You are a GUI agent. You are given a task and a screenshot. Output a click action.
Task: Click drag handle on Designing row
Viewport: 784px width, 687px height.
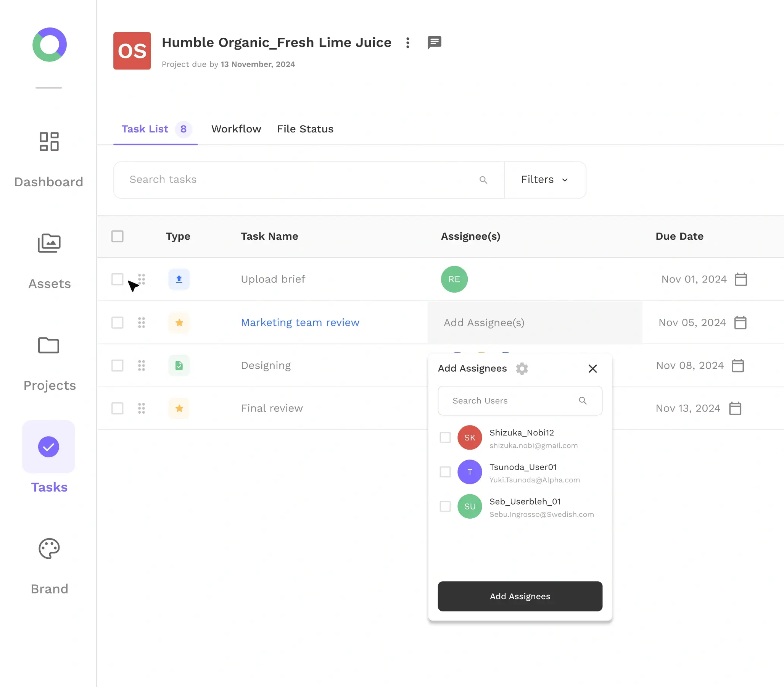coord(142,365)
